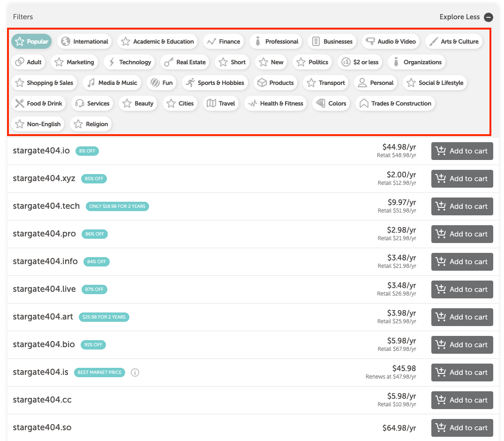
Task: Select the Audio & Video filter
Action: pos(391,42)
